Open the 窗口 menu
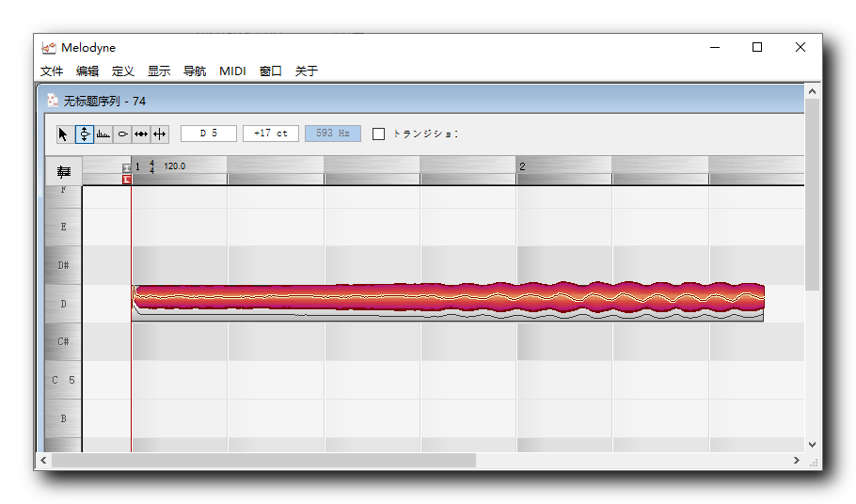856x504 pixels. pyautogui.click(x=270, y=71)
